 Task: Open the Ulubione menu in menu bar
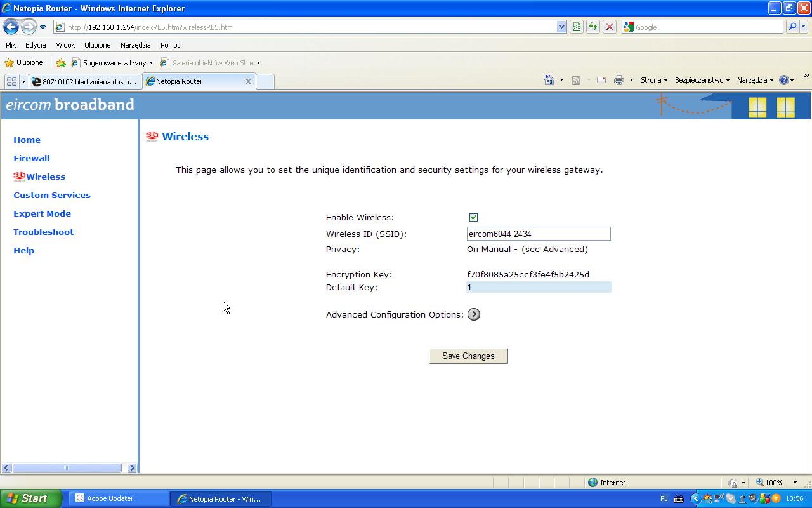click(x=98, y=45)
